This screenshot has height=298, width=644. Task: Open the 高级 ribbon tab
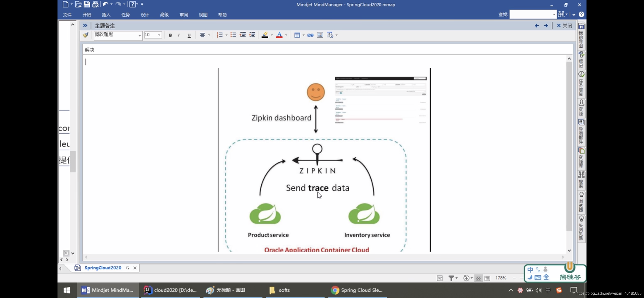click(164, 15)
